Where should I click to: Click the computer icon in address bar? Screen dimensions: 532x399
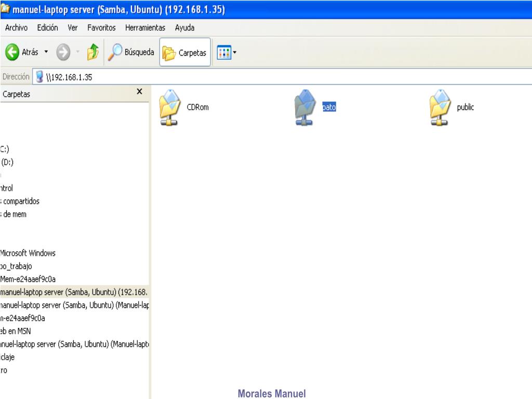coord(39,77)
